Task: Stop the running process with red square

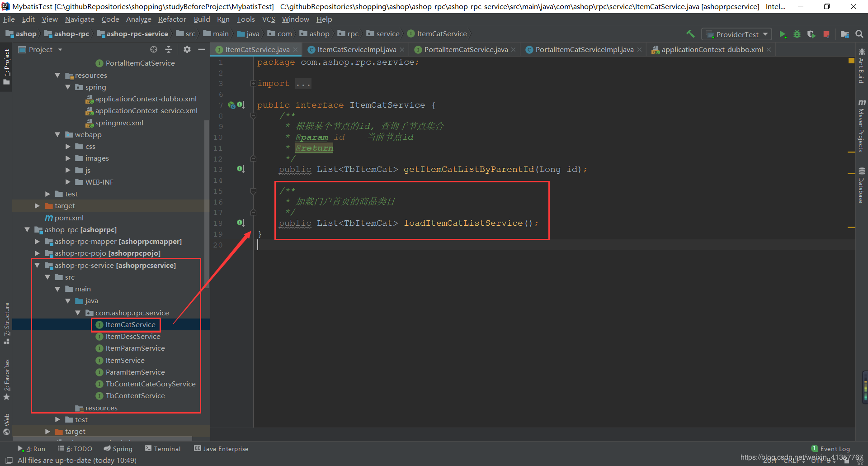Action: (826, 34)
